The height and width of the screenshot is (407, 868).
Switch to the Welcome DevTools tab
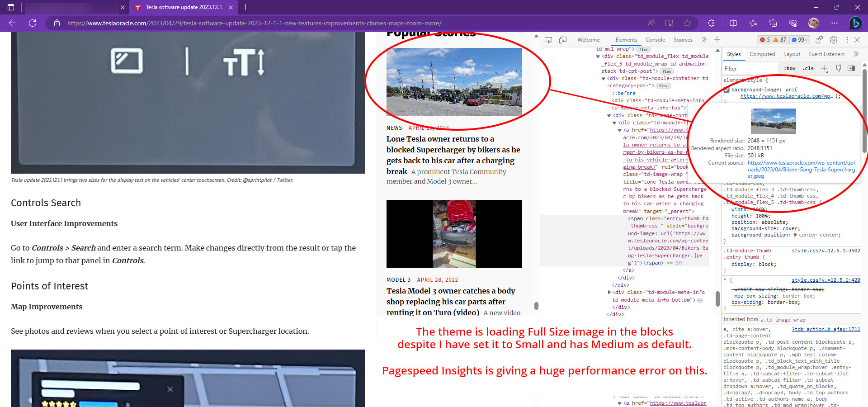click(589, 40)
